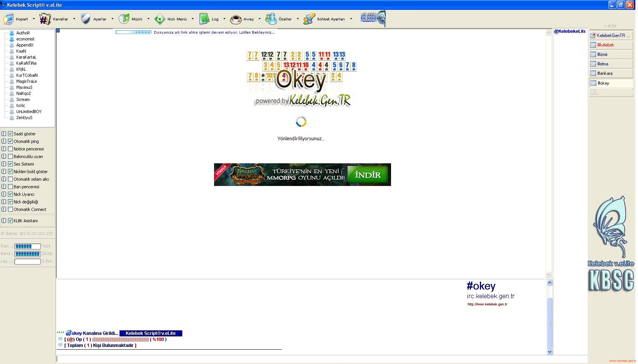Click the Müzik music icon
Screen dimensions: 638x364
[124, 19]
